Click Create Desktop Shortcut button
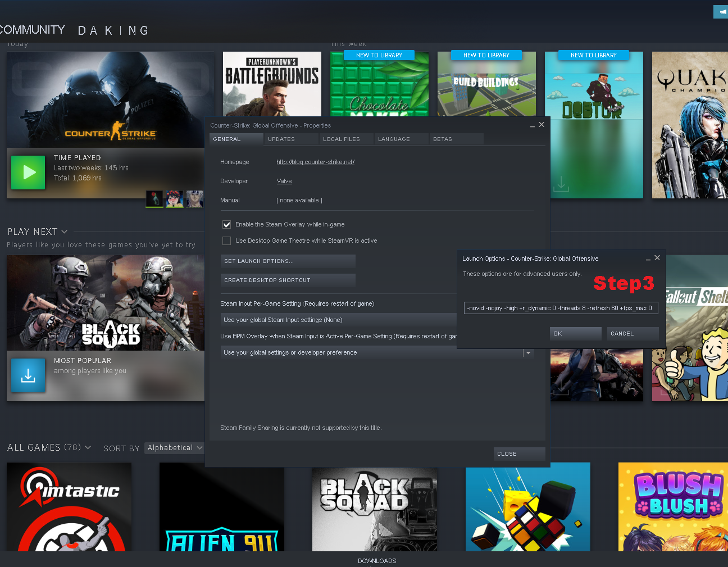728x567 pixels. [288, 280]
